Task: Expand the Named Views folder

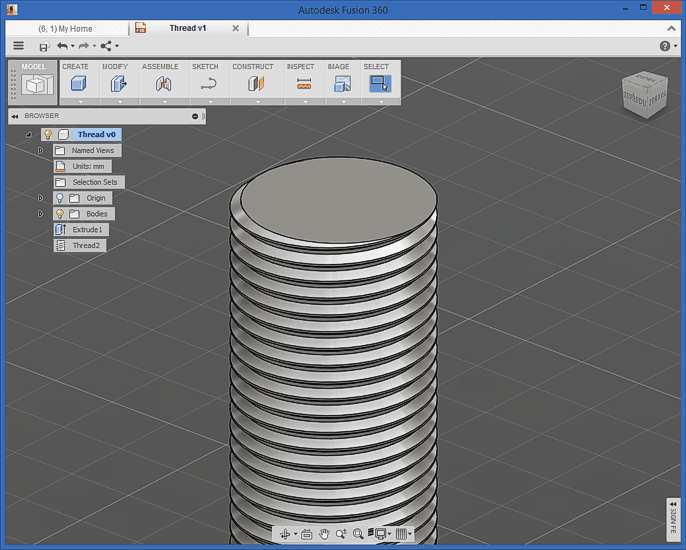Action: (x=40, y=151)
